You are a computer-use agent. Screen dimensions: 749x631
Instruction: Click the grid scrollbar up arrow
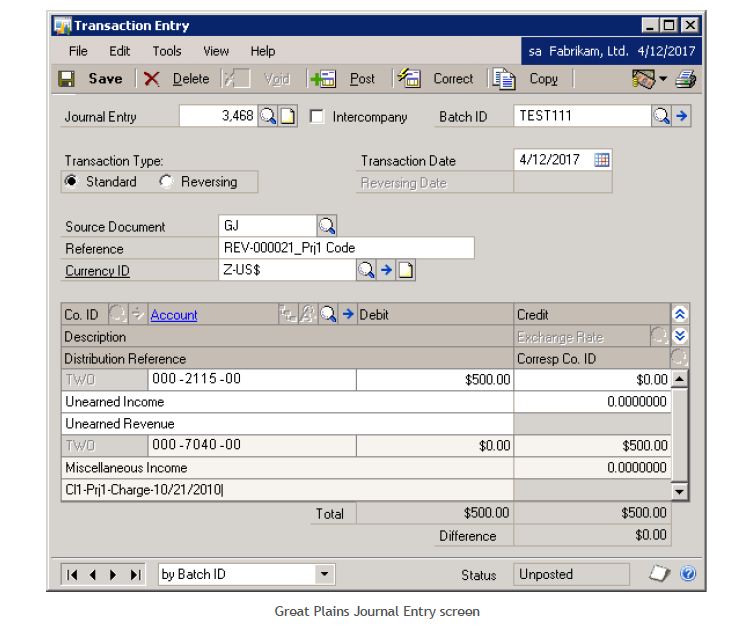point(679,379)
